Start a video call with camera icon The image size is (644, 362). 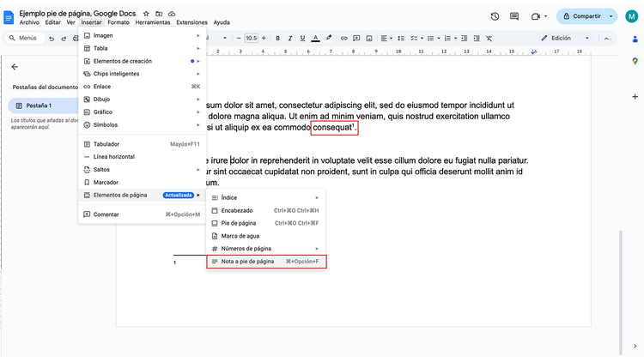pyautogui.click(x=536, y=16)
